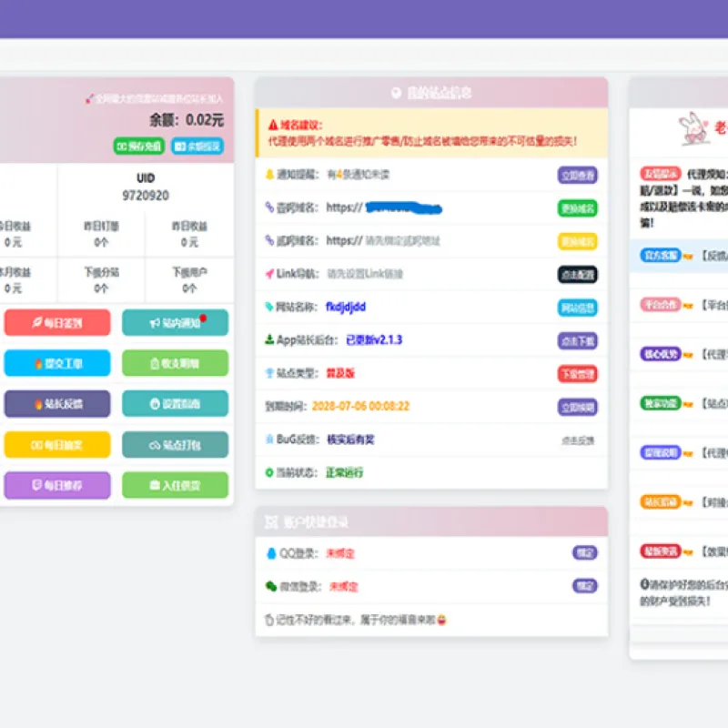
Task: Click the QQ penguin icon in quick login
Action: tap(271, 553)
